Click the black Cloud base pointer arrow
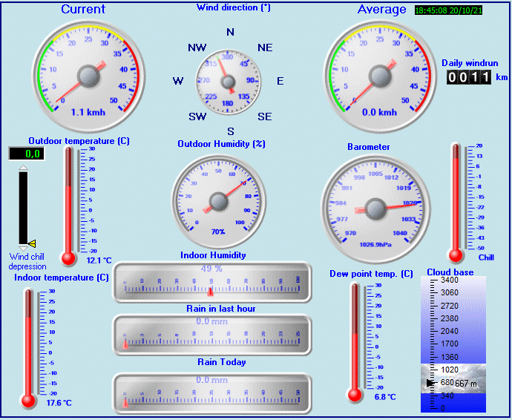512x420 pixels. (x=429, y=383)
